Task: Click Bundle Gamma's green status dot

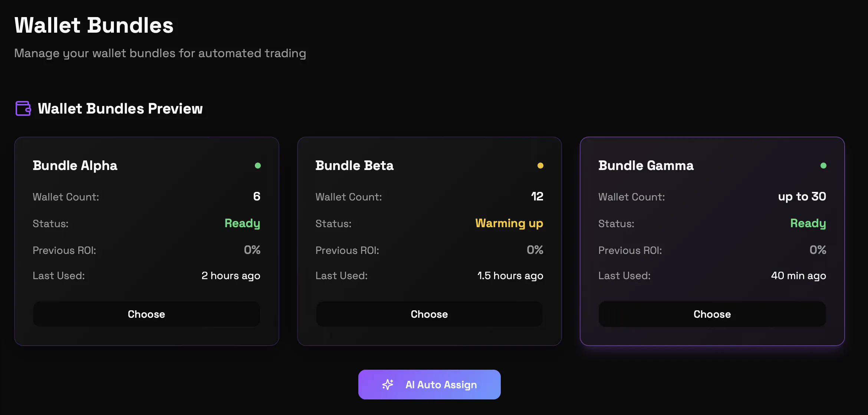Action: 823,166
